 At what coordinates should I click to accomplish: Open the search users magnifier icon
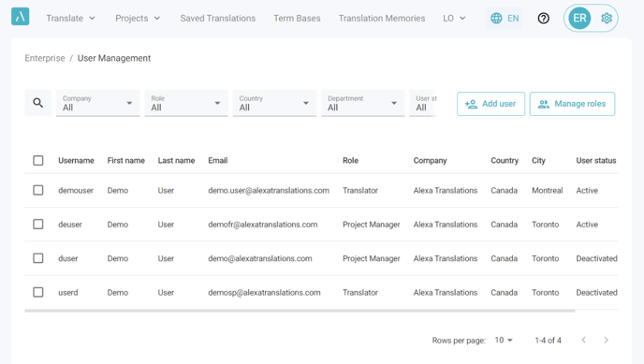pos(38,103)
